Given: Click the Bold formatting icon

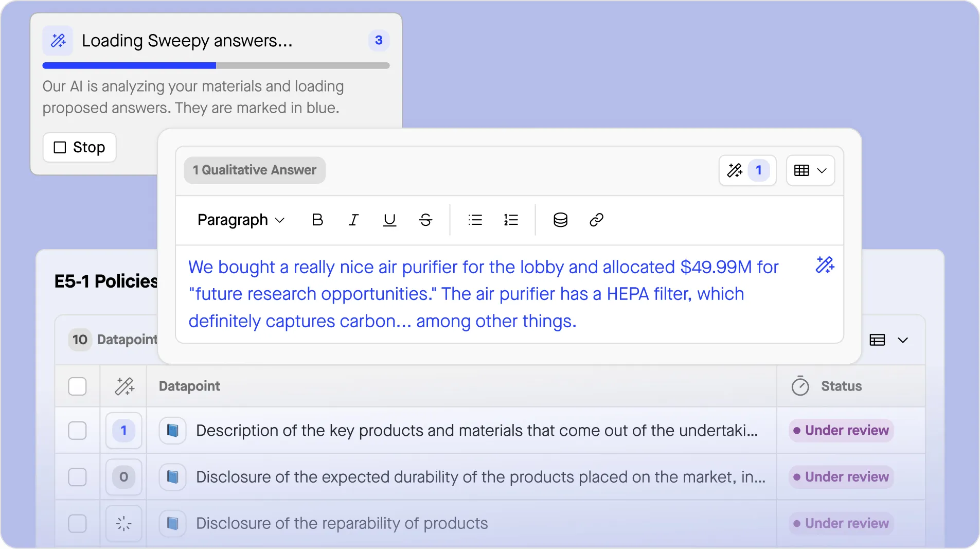Looking at the screenshot, I should pyautogui.click(x=317, y=220).
